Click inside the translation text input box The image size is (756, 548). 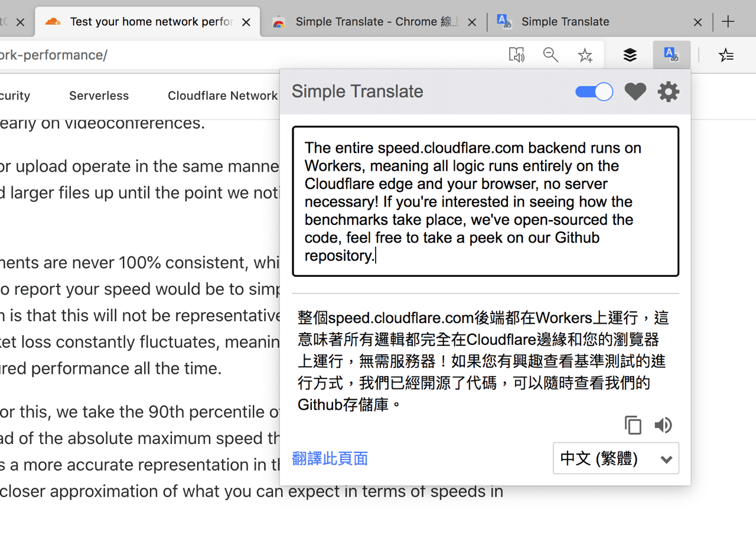(485, 201)
